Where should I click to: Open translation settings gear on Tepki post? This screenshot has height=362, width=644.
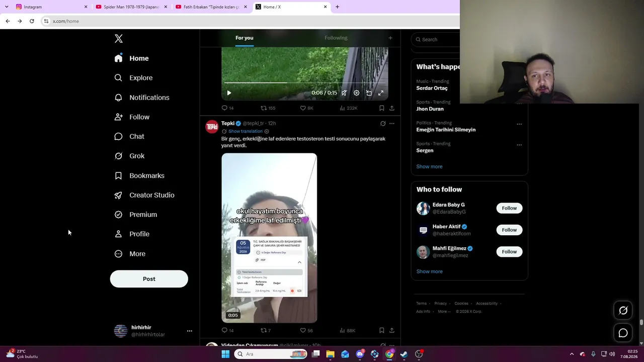267,131
